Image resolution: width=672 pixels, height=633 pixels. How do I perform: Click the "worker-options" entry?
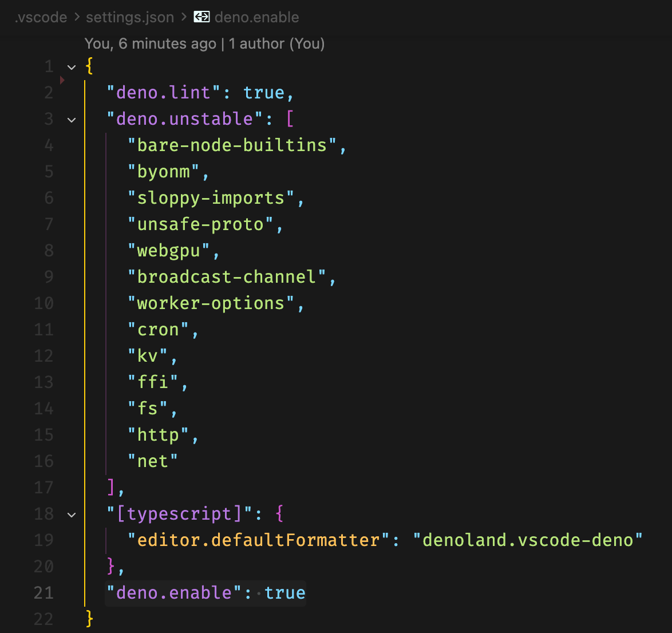211,303
